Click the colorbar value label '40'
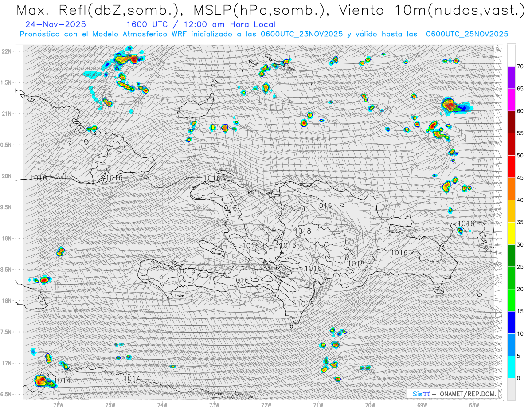This screenshot has height=411, width=532. click(520, 200)
